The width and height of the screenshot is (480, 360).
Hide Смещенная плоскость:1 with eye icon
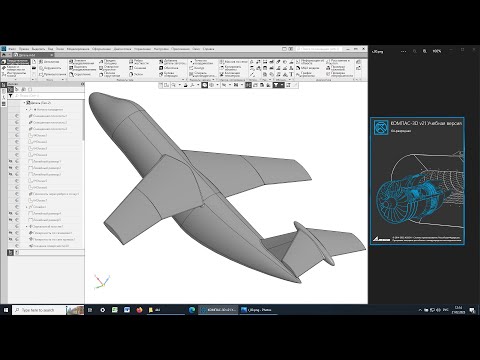[x=17, y=116]
